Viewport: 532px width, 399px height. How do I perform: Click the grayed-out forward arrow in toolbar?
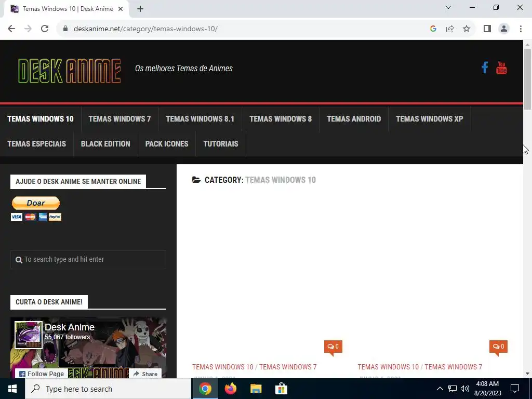(28, 29)
